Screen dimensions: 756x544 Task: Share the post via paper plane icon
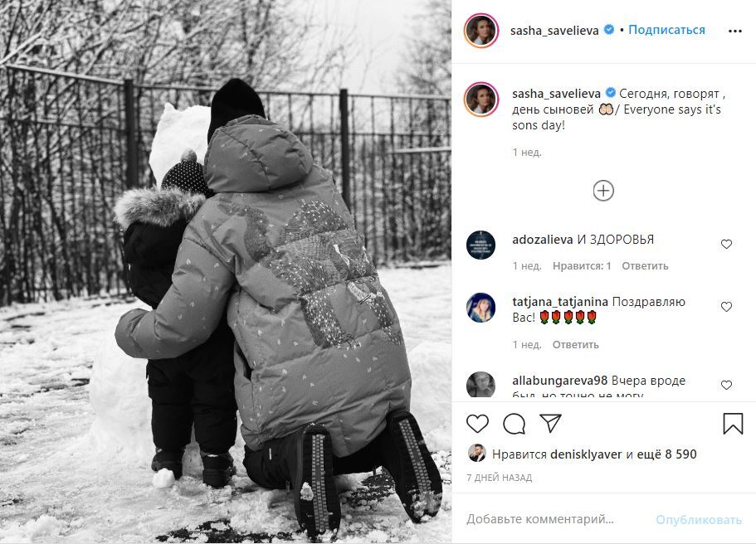[550, 423]
